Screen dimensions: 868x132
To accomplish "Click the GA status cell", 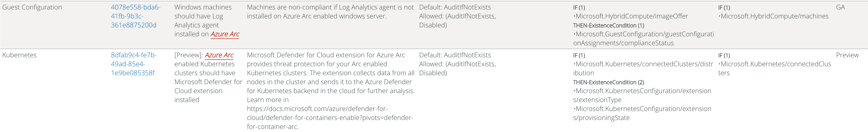I will pos(840,7).
